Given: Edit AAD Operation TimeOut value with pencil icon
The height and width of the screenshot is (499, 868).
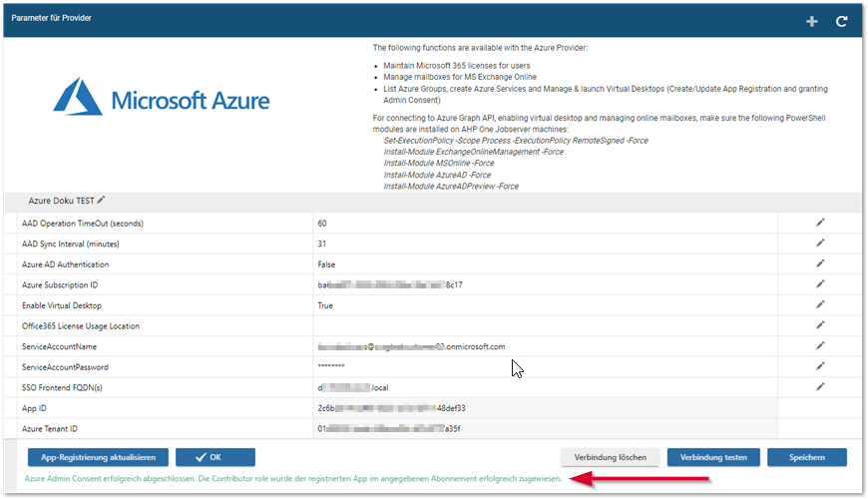Looking at the screenshot, I should pyautogui.click(x=820, y=223).
